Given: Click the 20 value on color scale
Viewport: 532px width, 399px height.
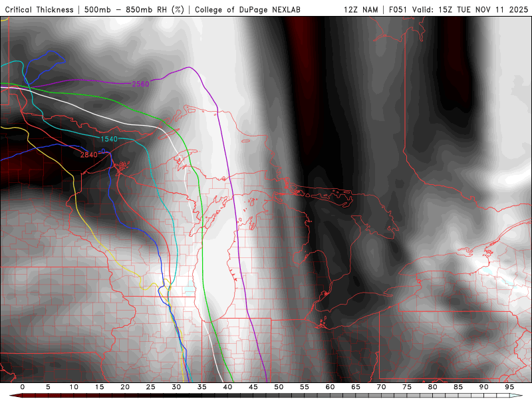Looking at the screenshot, I should click(125, 387).
